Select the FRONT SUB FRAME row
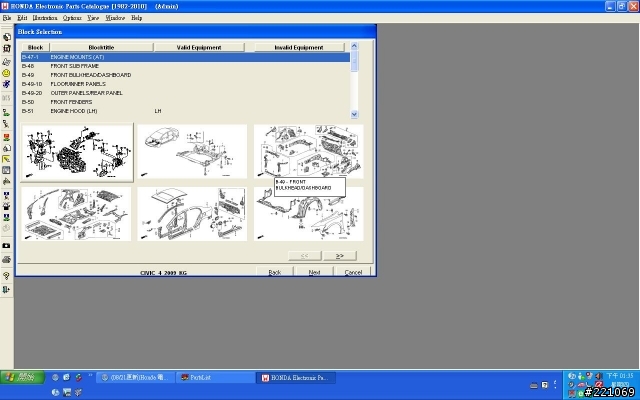640x400 pixels. (x=185, y=66)
